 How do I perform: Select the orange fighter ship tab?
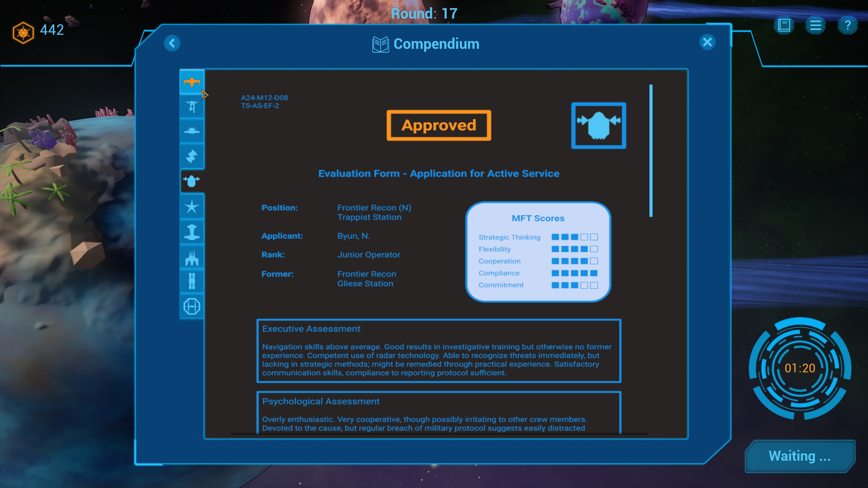click(x=192, y=82)
